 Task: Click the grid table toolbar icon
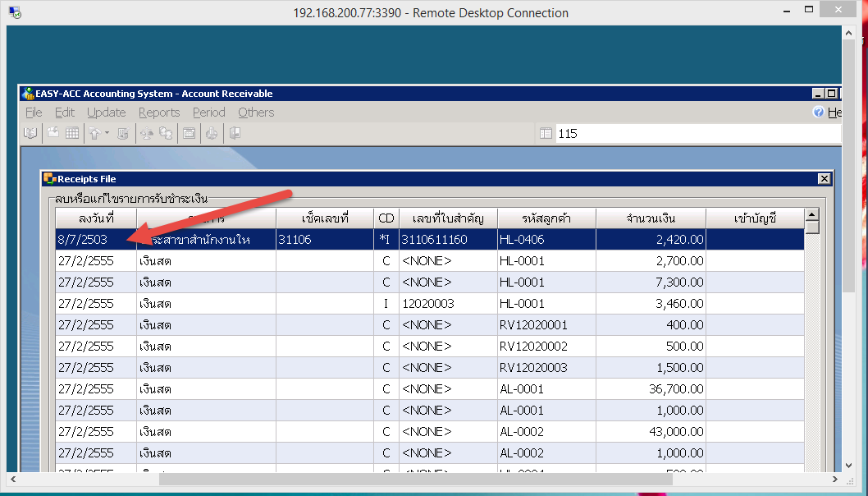[x=72, y=133]
